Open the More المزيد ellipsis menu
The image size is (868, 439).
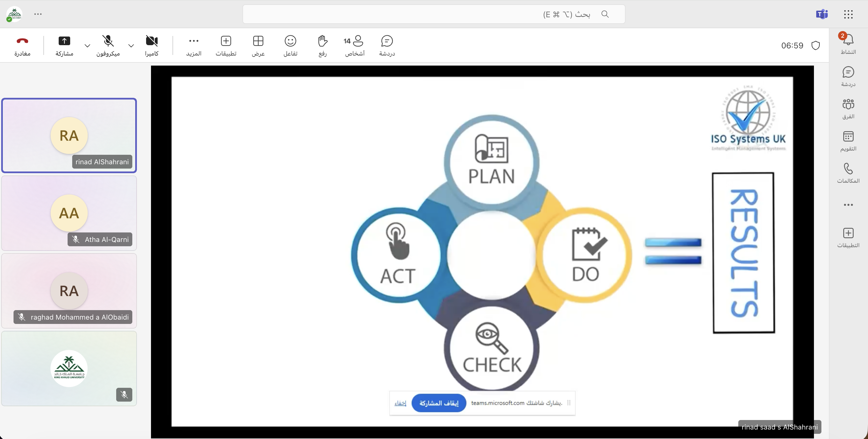(194, 45)
